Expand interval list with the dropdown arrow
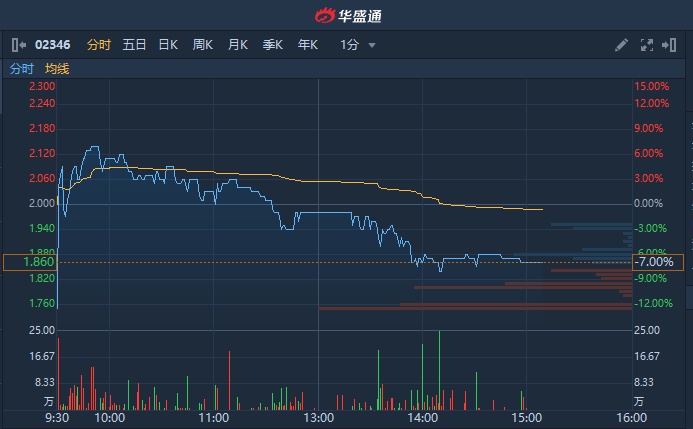The height and width of the screenshot is (429, 693). tap(372, 45)
